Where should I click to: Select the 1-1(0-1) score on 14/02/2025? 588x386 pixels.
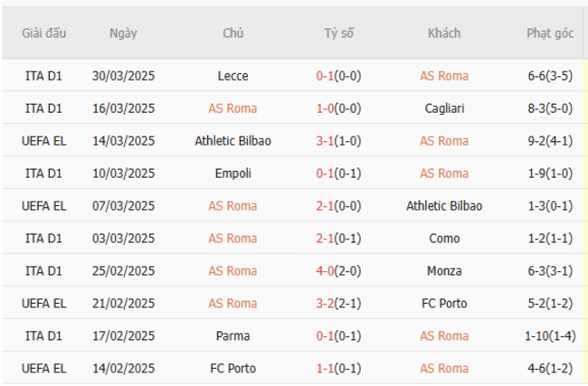point(338,369)
